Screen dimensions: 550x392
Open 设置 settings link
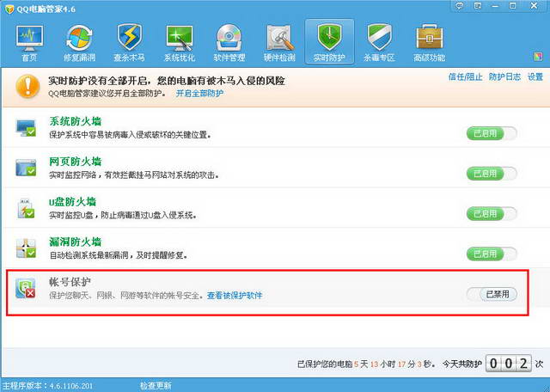535,77
